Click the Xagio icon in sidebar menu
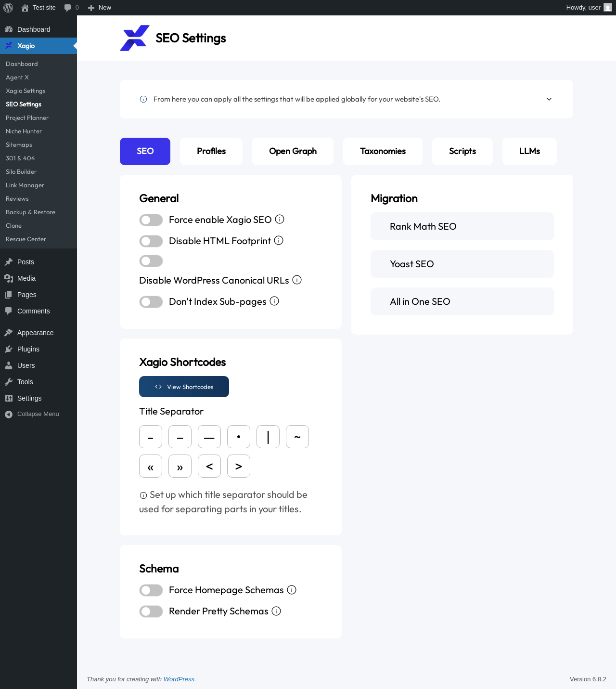 (x=9, y=46)
